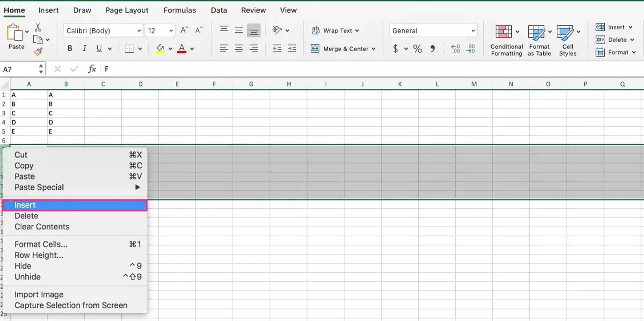Switch to the Page Layout tab
644x321 pixels.
(x=127, y=10)
